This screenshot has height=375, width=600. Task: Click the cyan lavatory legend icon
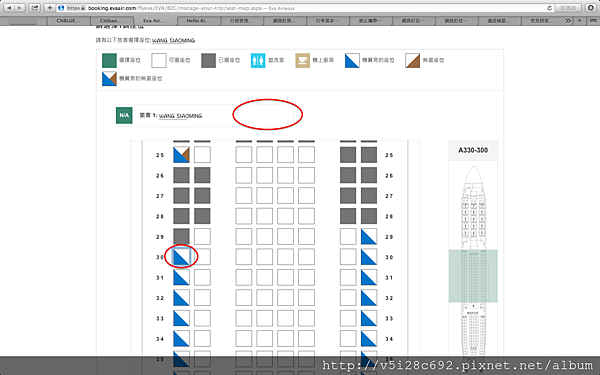point(258,60)
